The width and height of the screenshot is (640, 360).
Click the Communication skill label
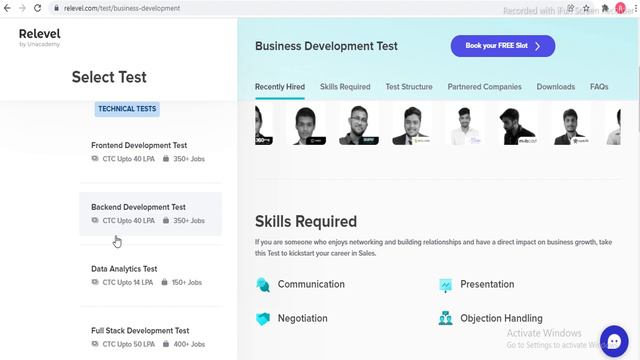pyautogui.click(x=311, y=284)
